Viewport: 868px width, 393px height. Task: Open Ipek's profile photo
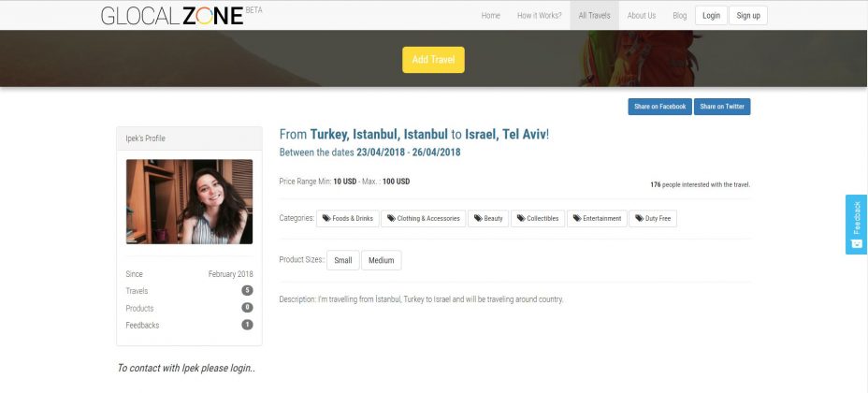tap(189, 201)
